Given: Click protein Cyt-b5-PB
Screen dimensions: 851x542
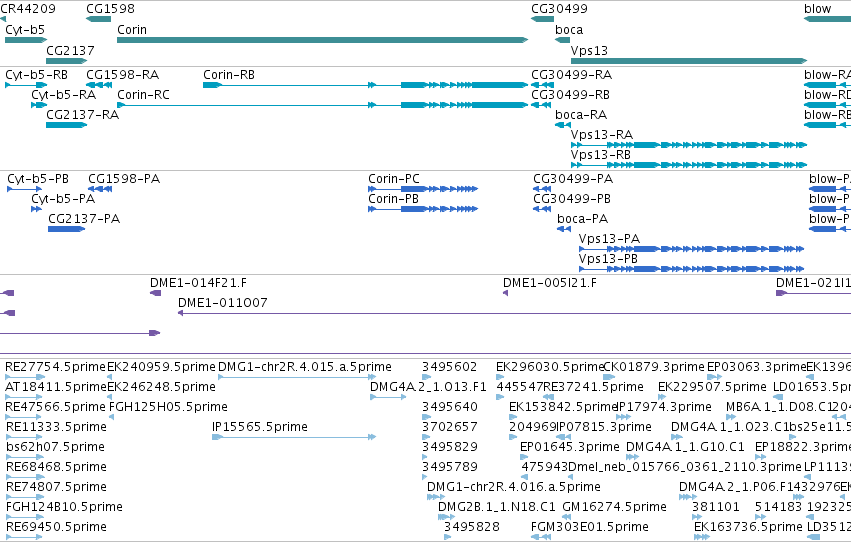Looking at the screenshot, I should tap(24, 189).
